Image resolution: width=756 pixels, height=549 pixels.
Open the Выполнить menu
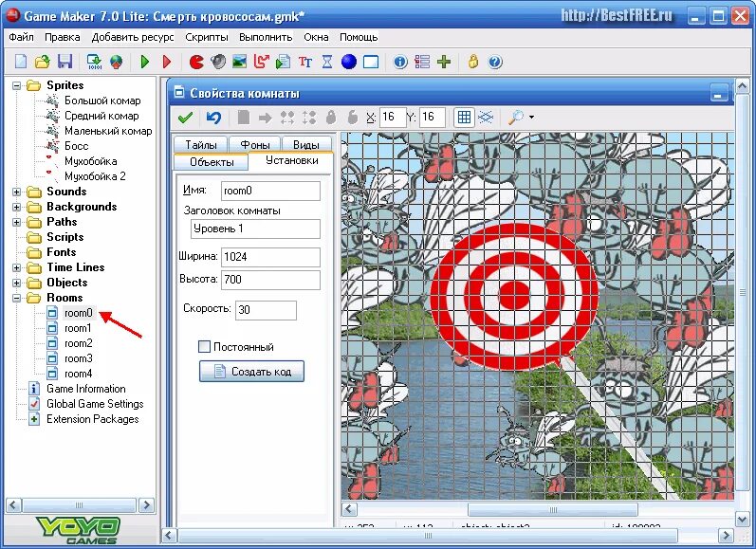coord(266,37)
